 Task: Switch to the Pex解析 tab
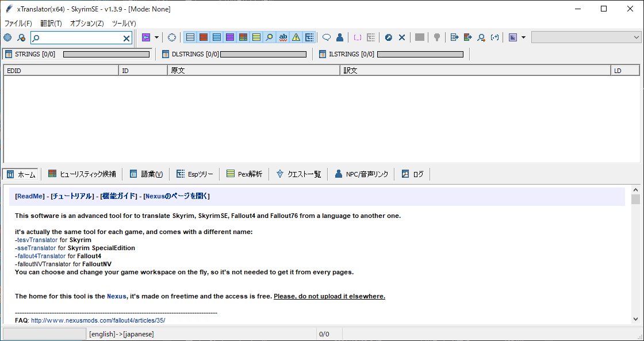pos(244,174)
